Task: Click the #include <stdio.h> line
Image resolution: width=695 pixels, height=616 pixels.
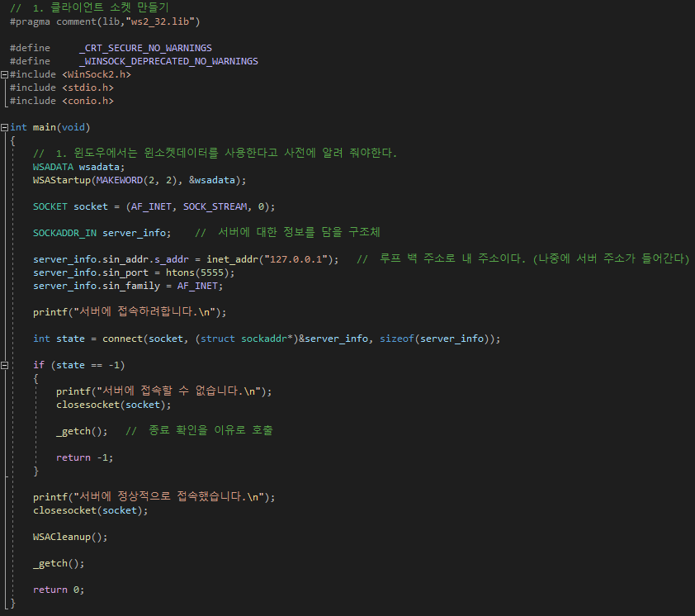Action: tap(62, 88)
